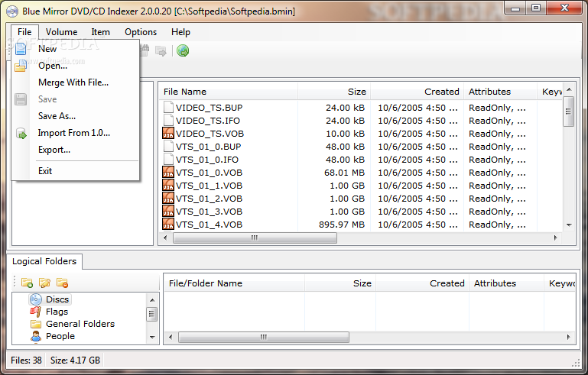Click the green globe toolbar icon

coord(183,50)
